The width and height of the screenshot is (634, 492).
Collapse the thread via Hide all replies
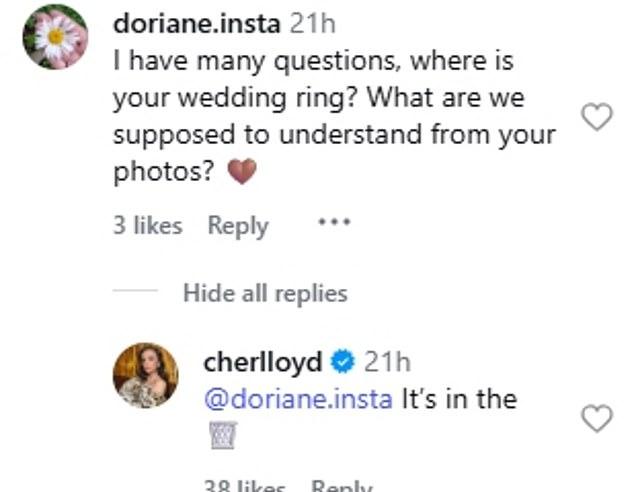pyautogui.click(x=265, y=293)
